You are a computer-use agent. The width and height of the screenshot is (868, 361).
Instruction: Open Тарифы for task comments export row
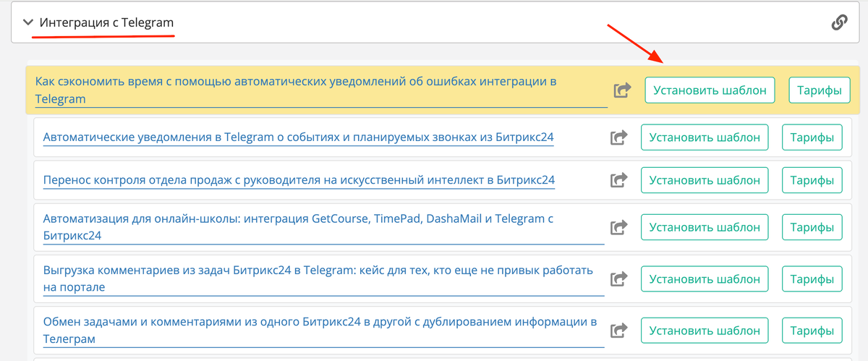pos(812,279)
